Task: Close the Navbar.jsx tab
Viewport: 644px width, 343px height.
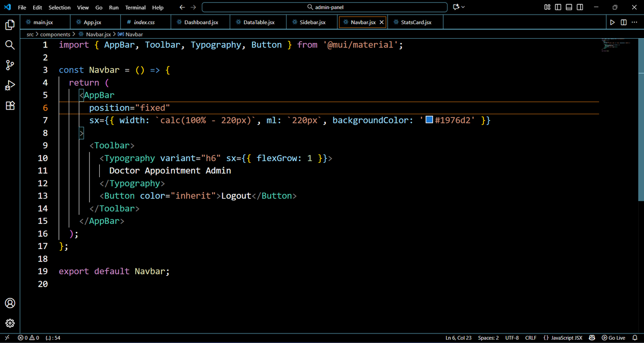Action: [x=382, y=23]
